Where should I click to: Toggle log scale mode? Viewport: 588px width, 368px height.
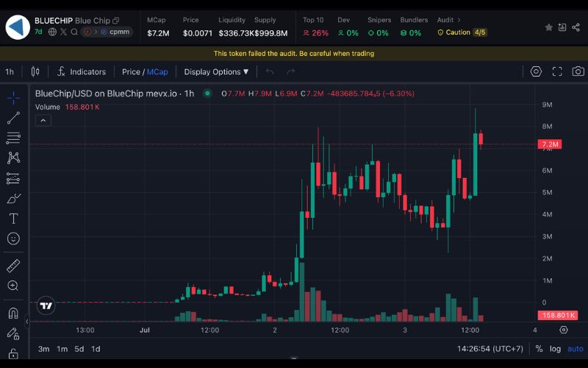point(555,349)
